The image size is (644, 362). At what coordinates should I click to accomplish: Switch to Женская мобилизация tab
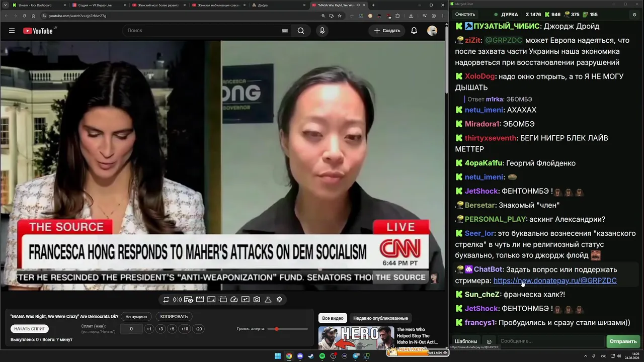218,5
